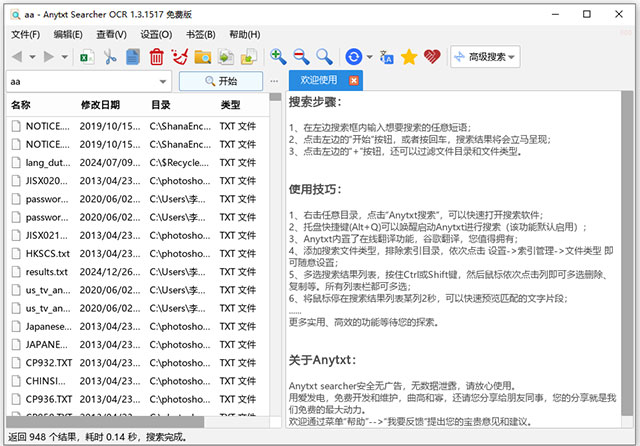Select the CP936.TXT file name
Image resolution: width=640 pixels, height=446 pixels.
point(49,399)
